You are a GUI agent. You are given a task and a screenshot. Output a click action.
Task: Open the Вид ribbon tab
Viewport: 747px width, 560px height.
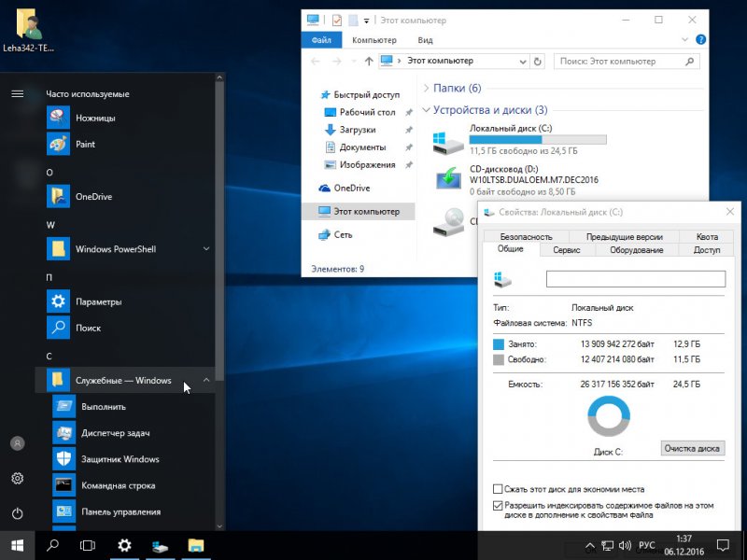coord(425,40)
